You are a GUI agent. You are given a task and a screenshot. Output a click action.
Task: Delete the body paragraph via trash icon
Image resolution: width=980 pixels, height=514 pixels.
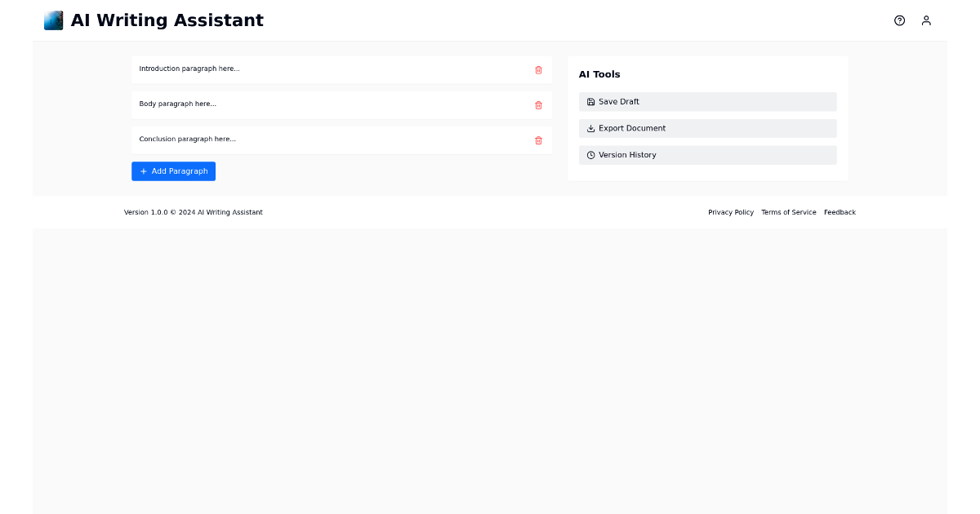tap(538, 105)
